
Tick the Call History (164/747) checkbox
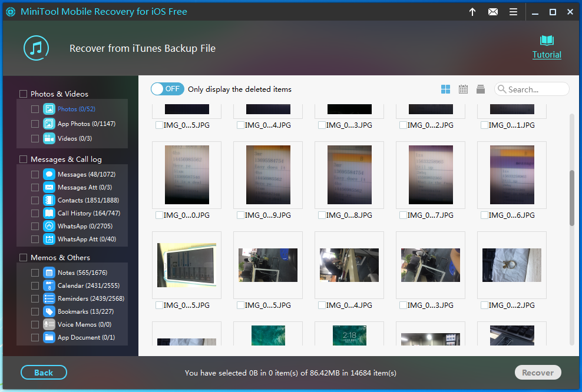pyautogui.click(x=35, y=213)
